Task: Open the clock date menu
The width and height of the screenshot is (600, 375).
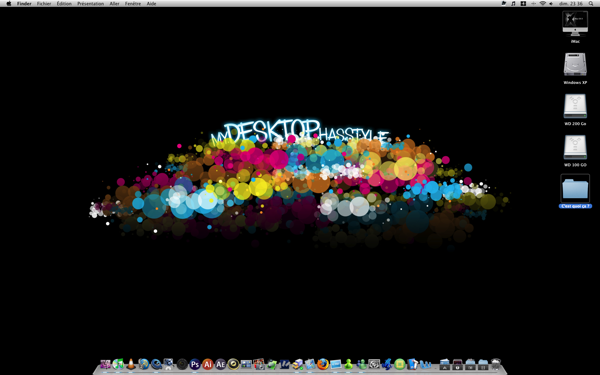Action: click(571, 3)
